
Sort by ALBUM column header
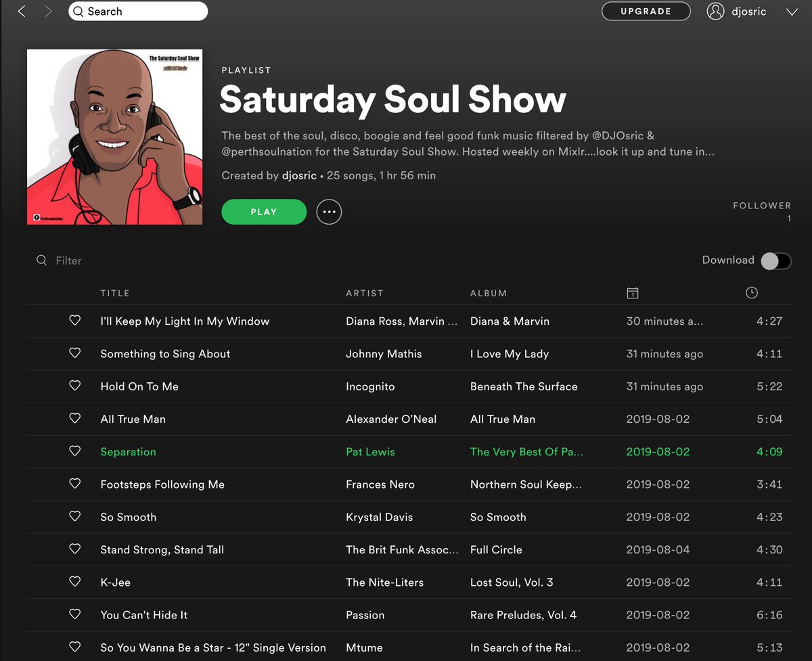pyautogui.click(x=489, y=293)
